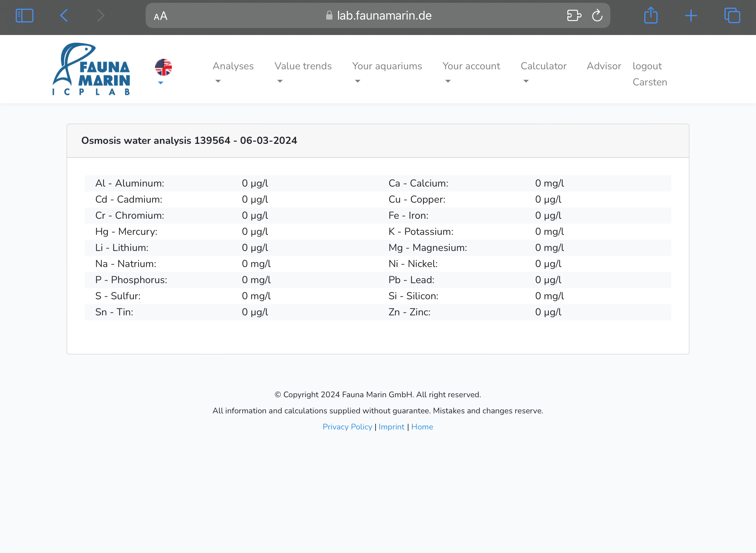Open the Your aquariums menu
Viewport: 756px width, 553px height.
pos(387,66)
